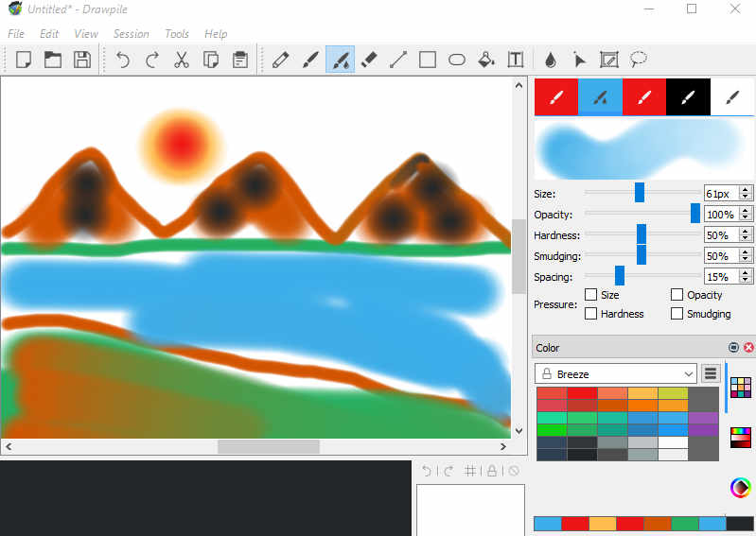756x536 pixels.
Task: Enable Hardness pressure checkbox
Action: (x=590, y=314)
